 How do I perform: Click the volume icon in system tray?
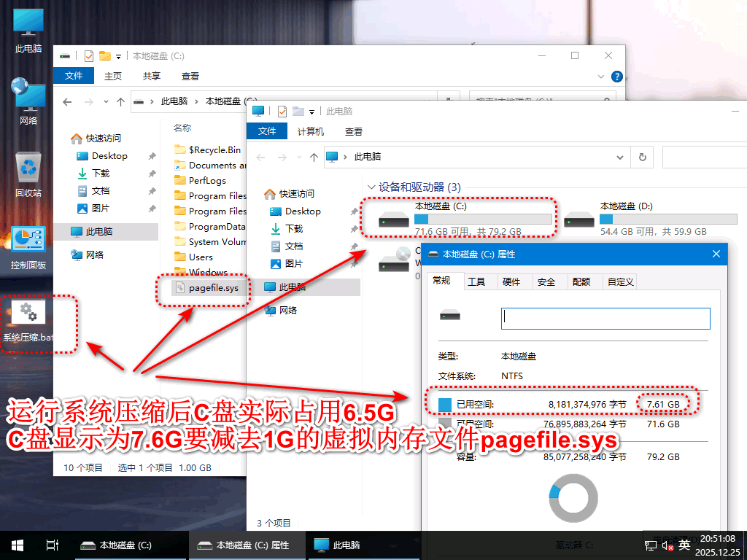coord(667,545)
